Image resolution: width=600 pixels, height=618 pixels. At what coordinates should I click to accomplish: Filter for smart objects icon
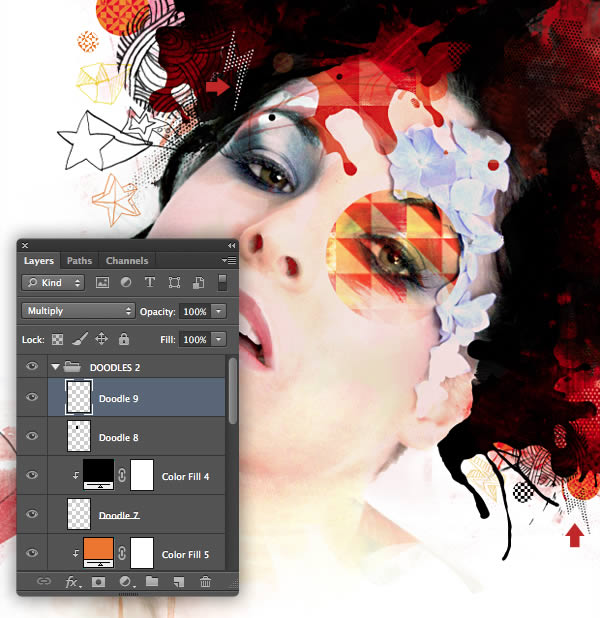tap(198, 282)
